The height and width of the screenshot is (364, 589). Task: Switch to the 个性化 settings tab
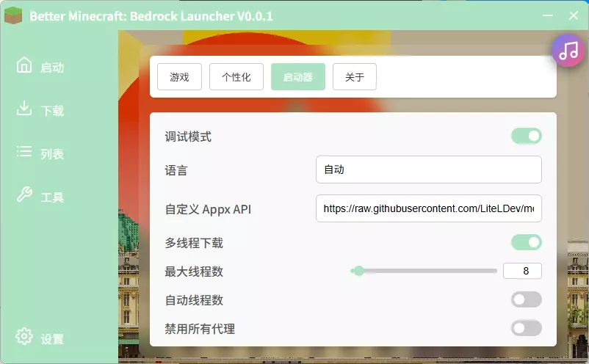coord(236,77)
